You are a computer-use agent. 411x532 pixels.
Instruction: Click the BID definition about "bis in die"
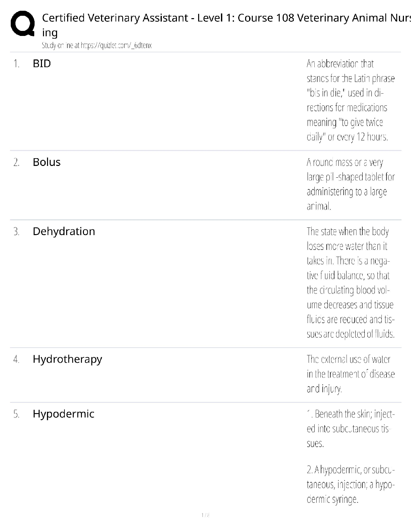[350, 100]
